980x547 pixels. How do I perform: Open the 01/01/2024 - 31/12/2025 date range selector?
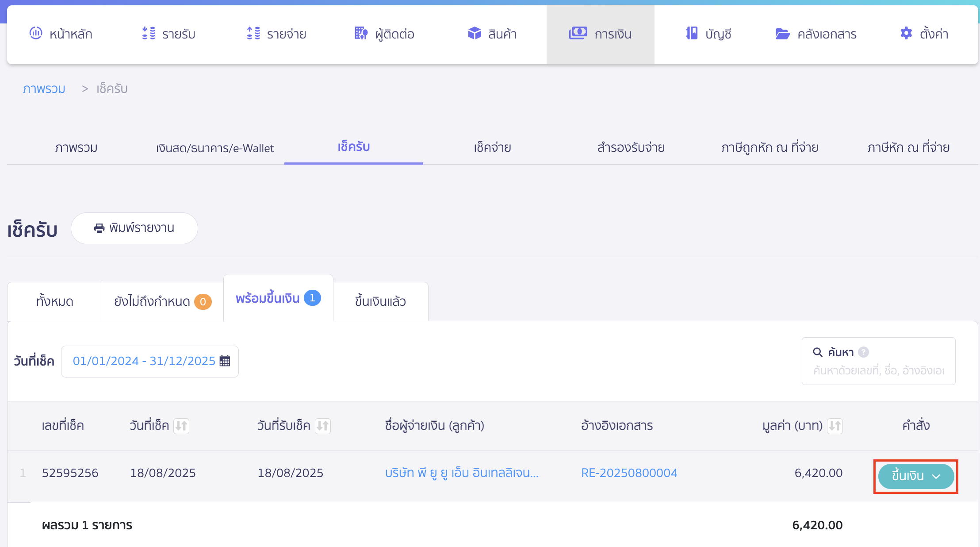(x=144, y=361)
